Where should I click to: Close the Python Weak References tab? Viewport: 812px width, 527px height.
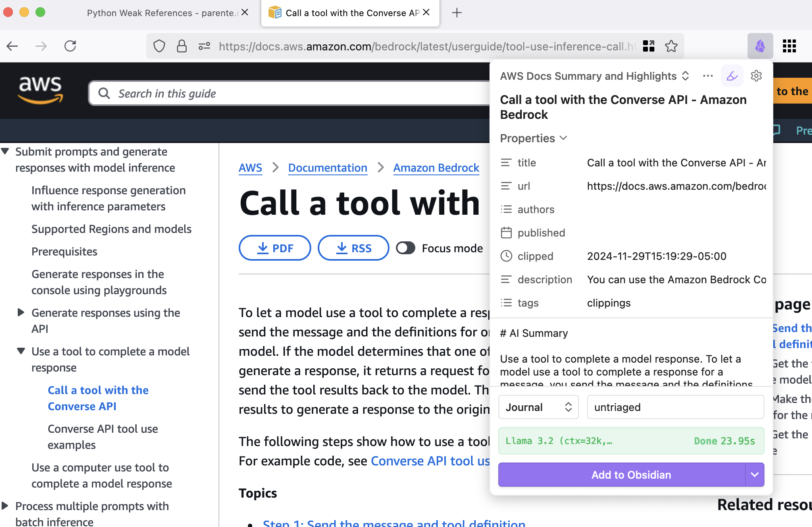245,12
